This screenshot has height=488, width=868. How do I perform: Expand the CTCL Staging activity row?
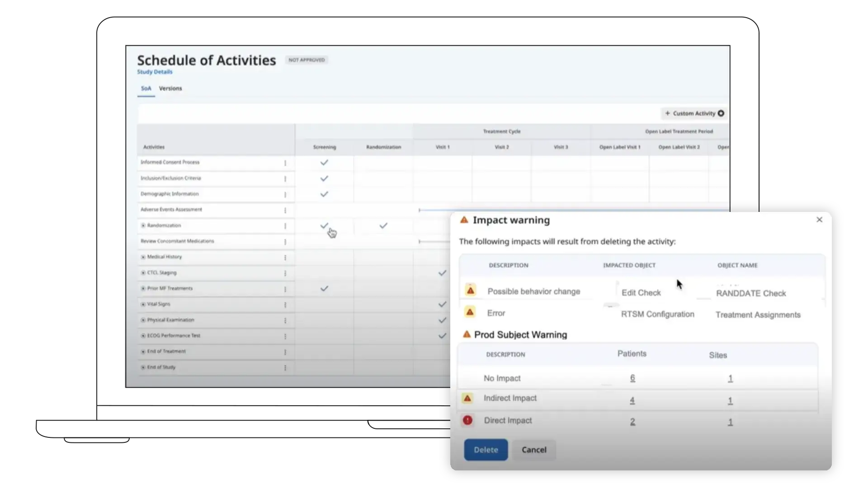[143, 273]
